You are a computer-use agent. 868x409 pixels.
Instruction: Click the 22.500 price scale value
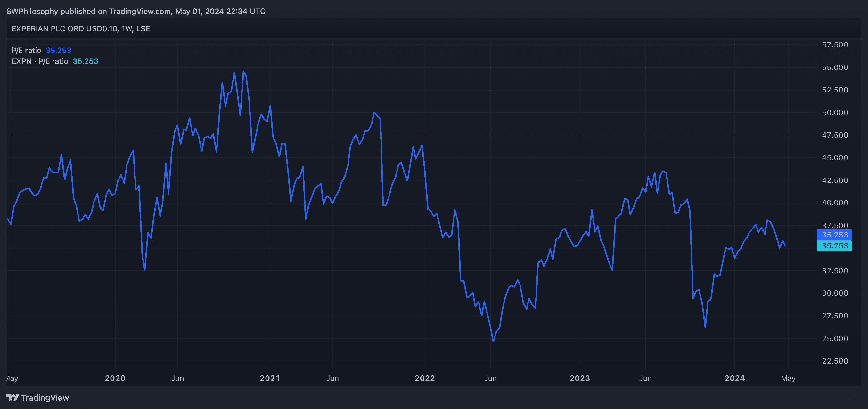tap(835, 361)
